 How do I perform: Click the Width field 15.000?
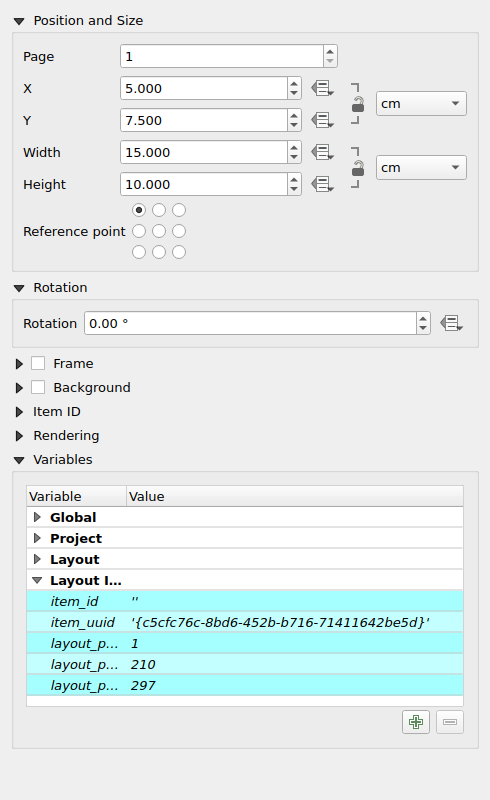[x=204, y=152]
